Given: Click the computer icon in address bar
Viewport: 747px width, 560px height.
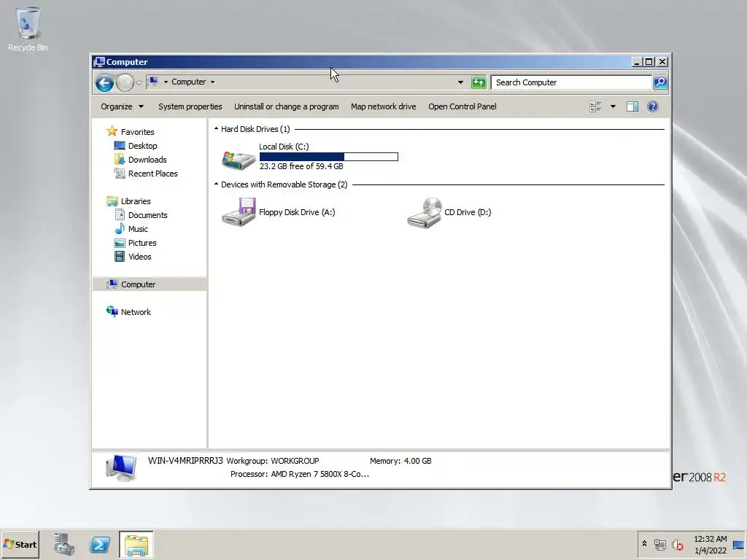Looking at the screenshot, I should [153, 82].
